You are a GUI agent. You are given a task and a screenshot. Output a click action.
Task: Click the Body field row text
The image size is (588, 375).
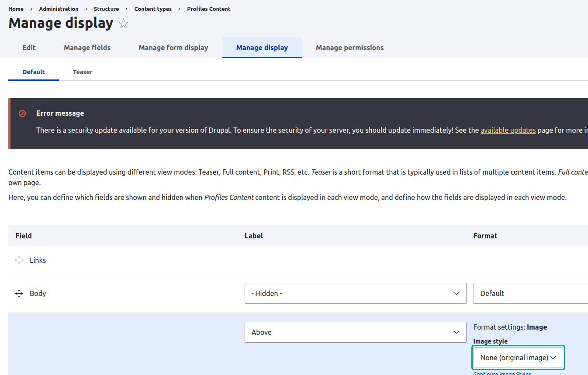[38, 293]
